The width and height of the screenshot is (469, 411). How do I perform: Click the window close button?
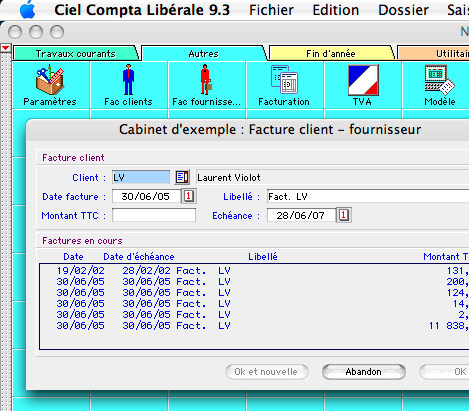coord(15,32)
